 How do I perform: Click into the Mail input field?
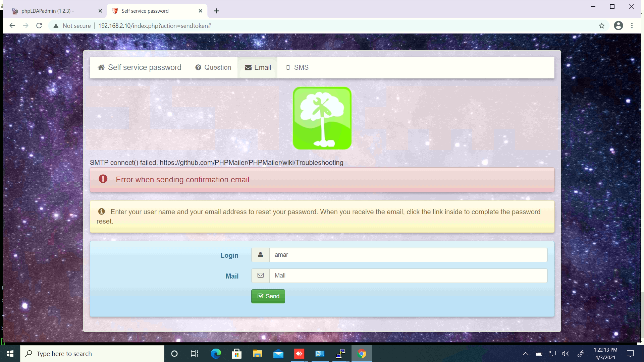coord(408,276)
